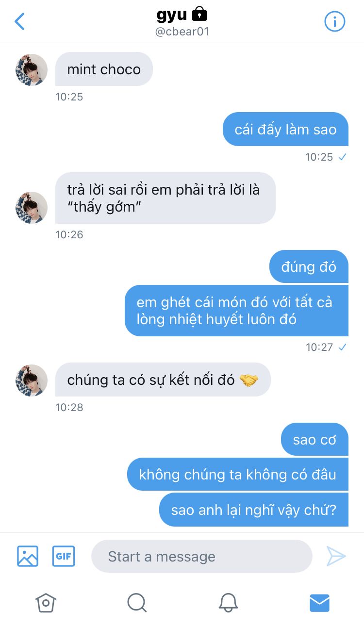Open the Messages envelope tab
Image resolution: width=364 pixels, height=628 pixels.
(x=319, y=603)
